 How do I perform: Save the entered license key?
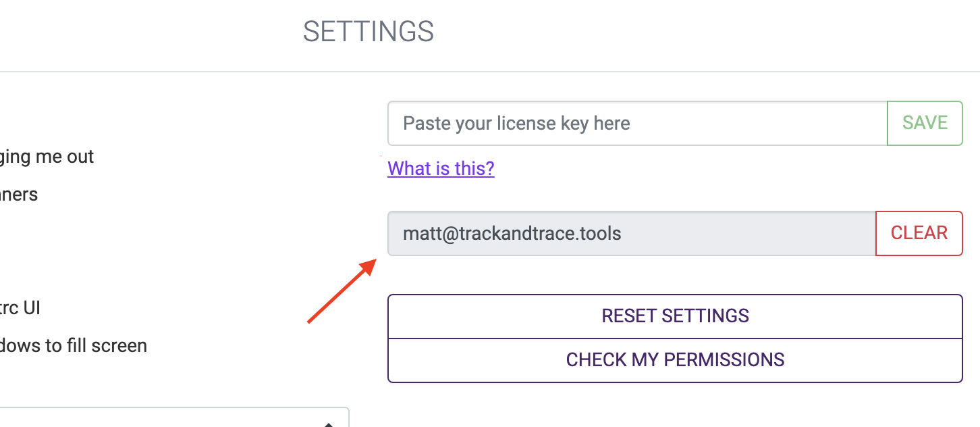click(x=925, y=123)
